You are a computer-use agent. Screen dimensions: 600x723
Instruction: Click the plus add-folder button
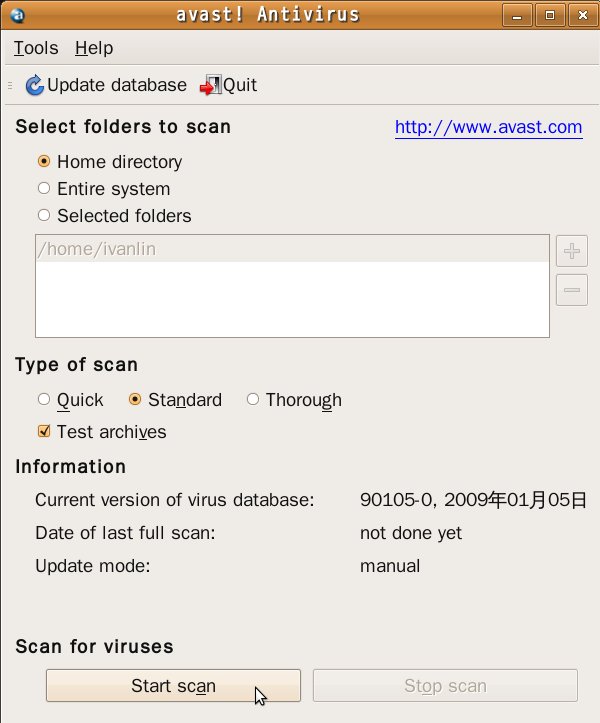point(571,251)
